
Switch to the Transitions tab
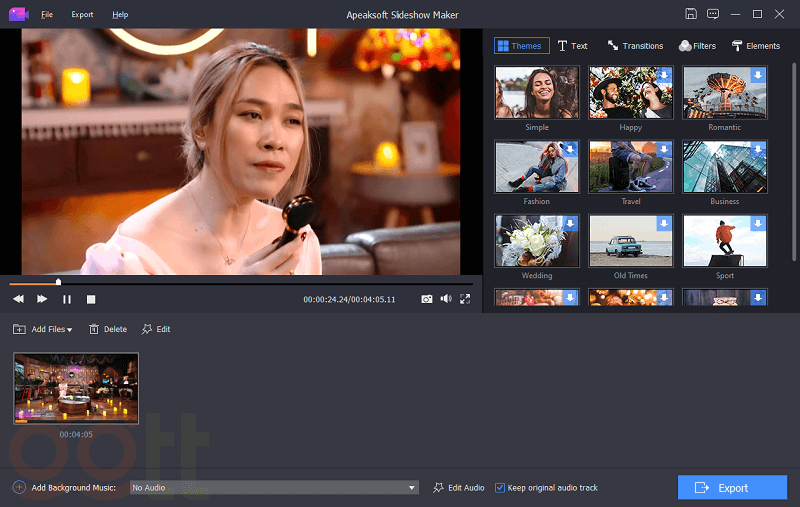point(635,46)
